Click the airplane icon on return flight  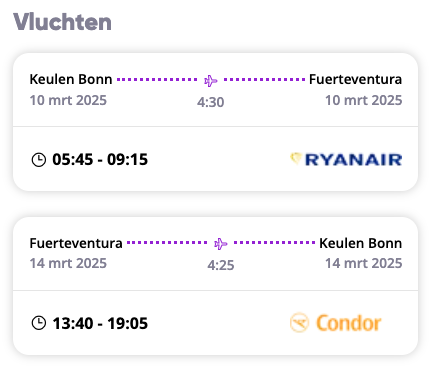pos(221,244)
